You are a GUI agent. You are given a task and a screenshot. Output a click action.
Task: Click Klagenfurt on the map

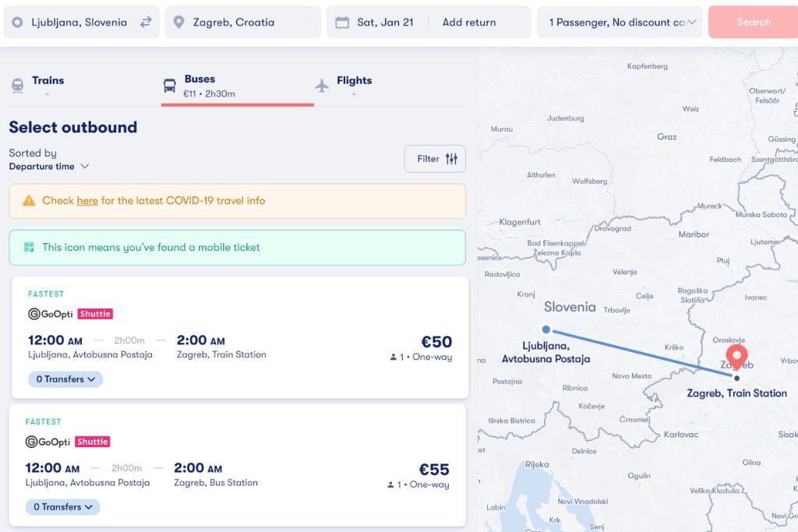pos(520,222)
